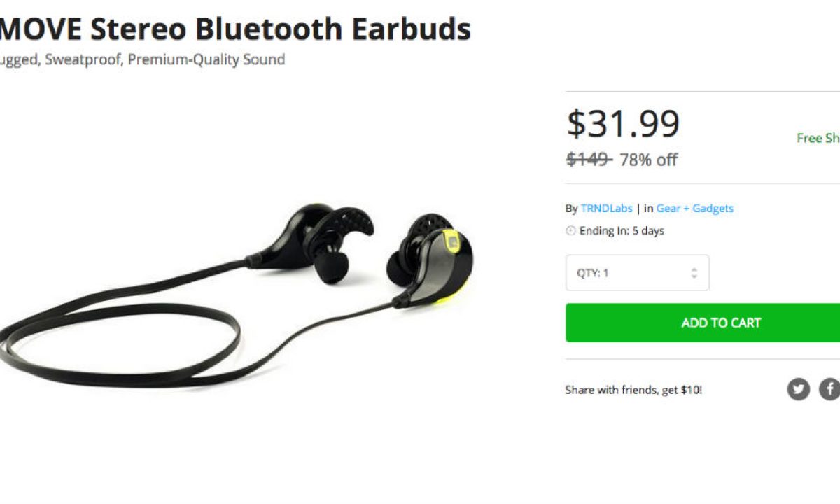This screenshot has height=504, width=840.
Task: Click the green ADD TO CART button
Action: pyautogui.click(x=703, y=323)
